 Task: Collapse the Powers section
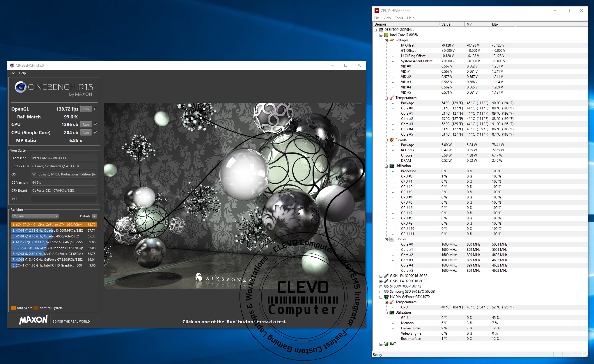(386, 140)
